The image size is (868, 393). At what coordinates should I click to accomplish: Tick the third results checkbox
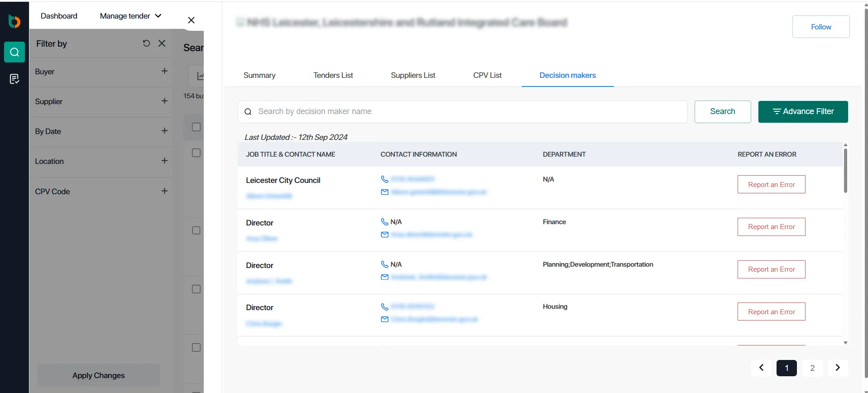196,230
